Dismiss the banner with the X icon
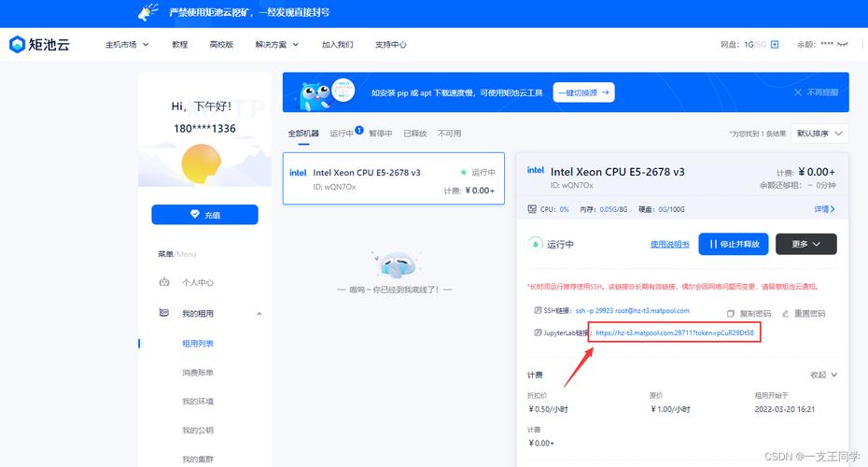This screenshot has width=868, height=467. (x=798, y=92)
